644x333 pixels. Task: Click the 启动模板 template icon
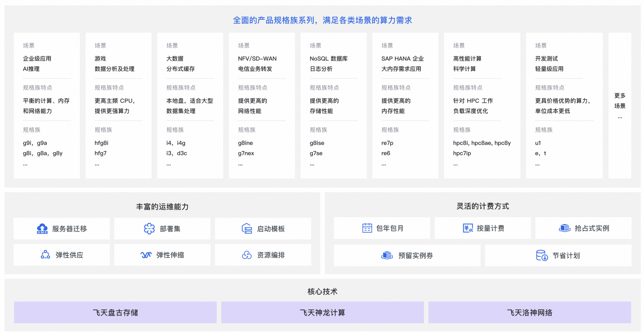[x=247, y=228]
